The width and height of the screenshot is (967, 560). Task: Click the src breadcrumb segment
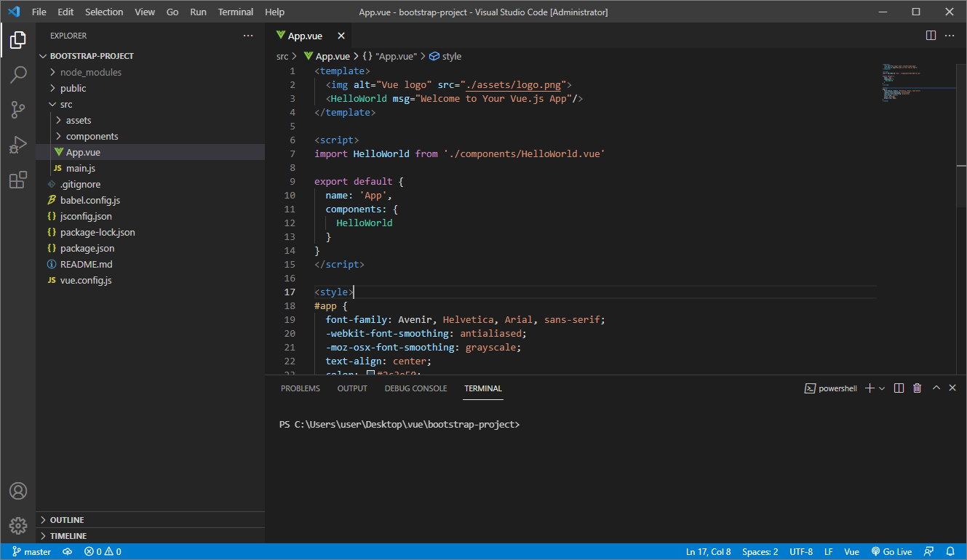282,56
